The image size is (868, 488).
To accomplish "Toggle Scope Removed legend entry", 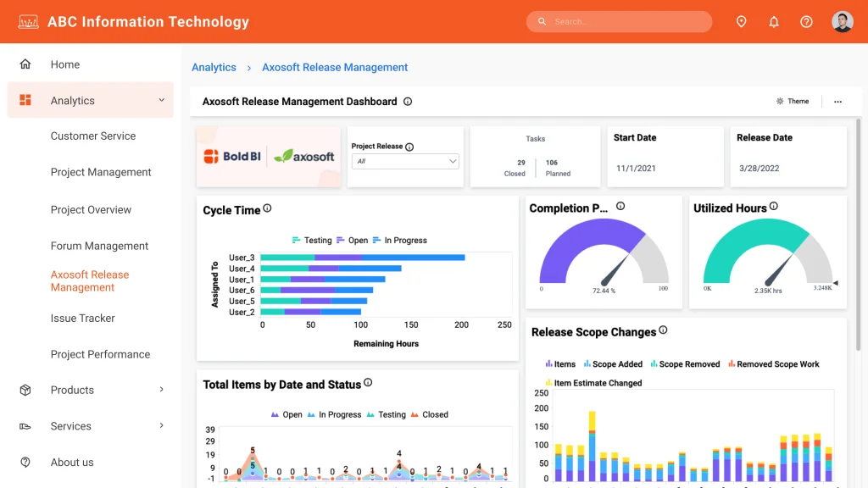I will [685, 364].
